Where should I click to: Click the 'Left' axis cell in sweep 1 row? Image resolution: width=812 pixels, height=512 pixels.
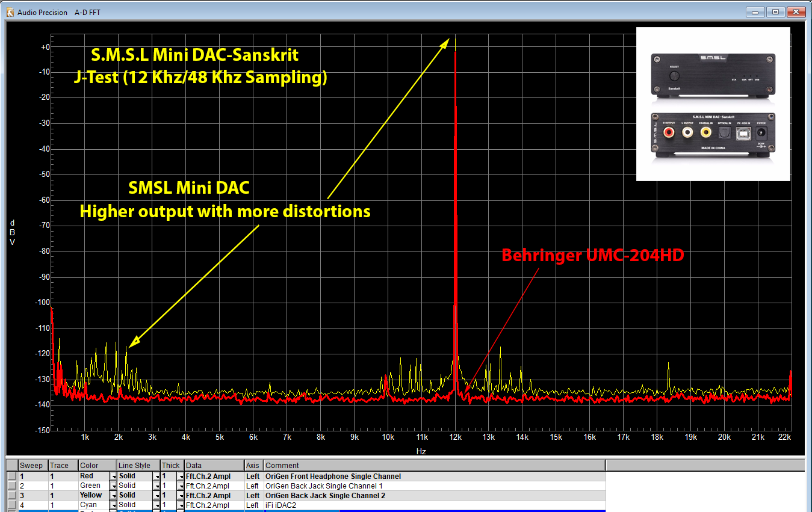[x=253, y=477]
